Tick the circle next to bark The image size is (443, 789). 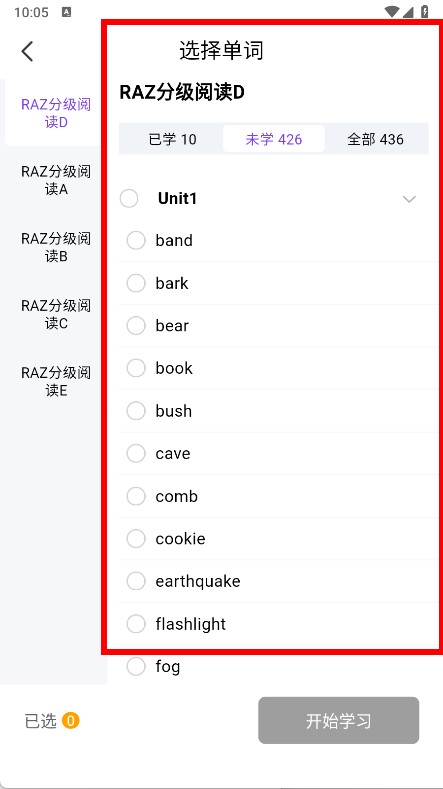point(136,283)
